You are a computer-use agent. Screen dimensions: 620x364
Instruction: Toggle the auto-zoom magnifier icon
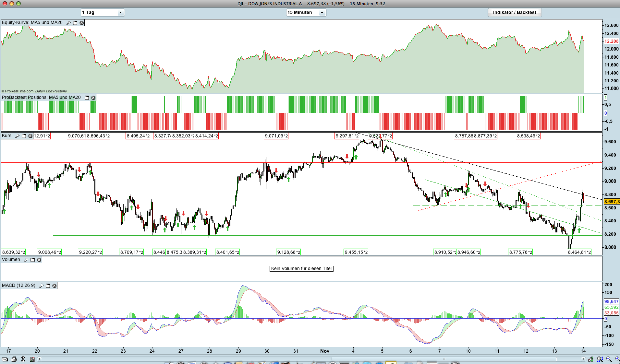[x=600, y=359]
